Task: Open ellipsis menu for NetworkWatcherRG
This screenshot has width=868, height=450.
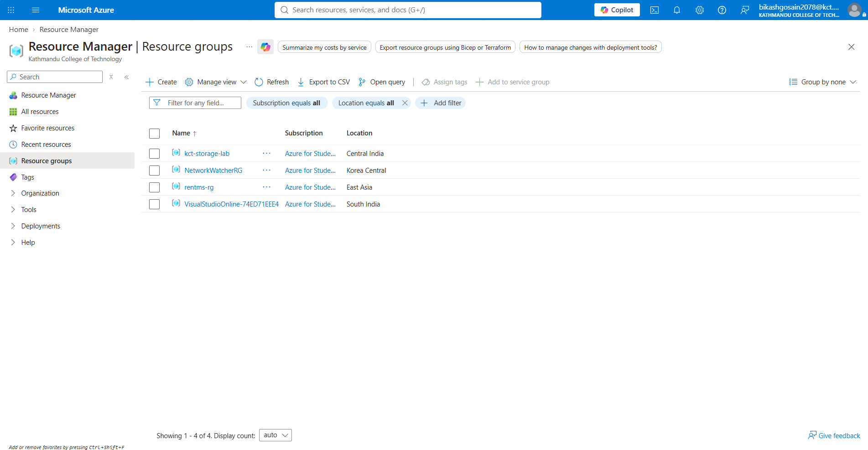Action: pyautogui.click(x=267, y=171)
